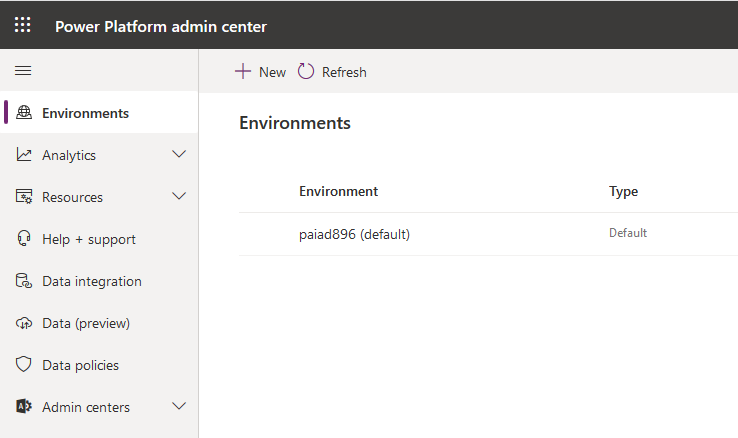
Task: Sort by the Environment column header
Action: tap(338, 191)
